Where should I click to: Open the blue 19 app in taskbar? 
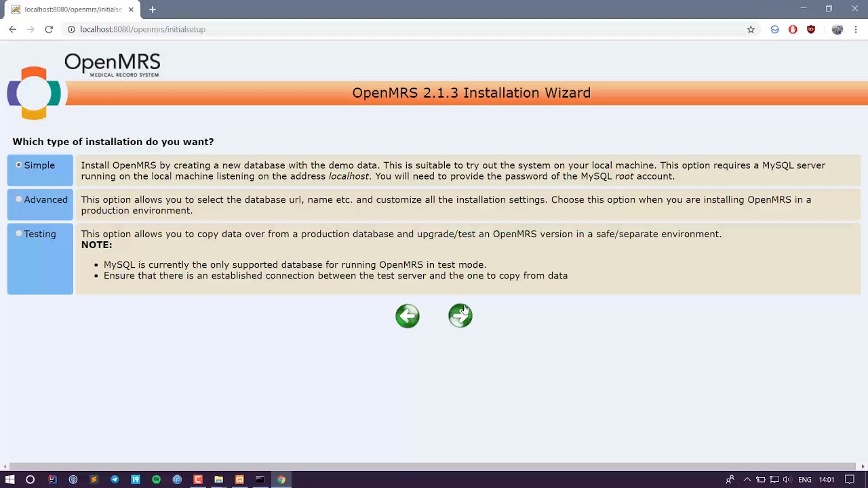tap(136, 480)
